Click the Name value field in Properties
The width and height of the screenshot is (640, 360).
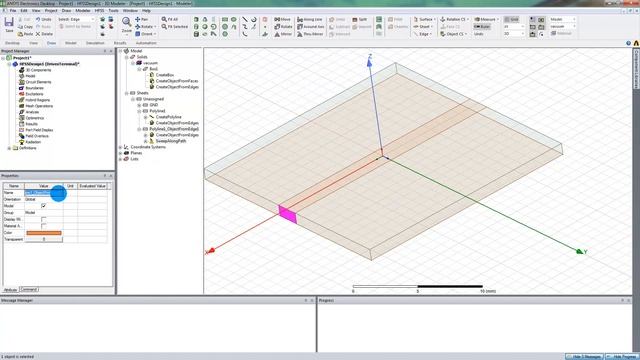pyautogui.click(x=44, y=193)
